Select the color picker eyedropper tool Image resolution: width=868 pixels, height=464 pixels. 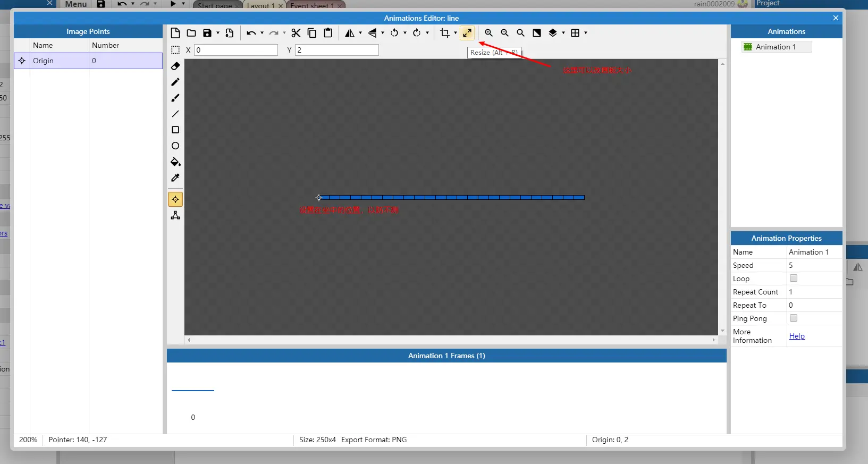pos(175,178)
